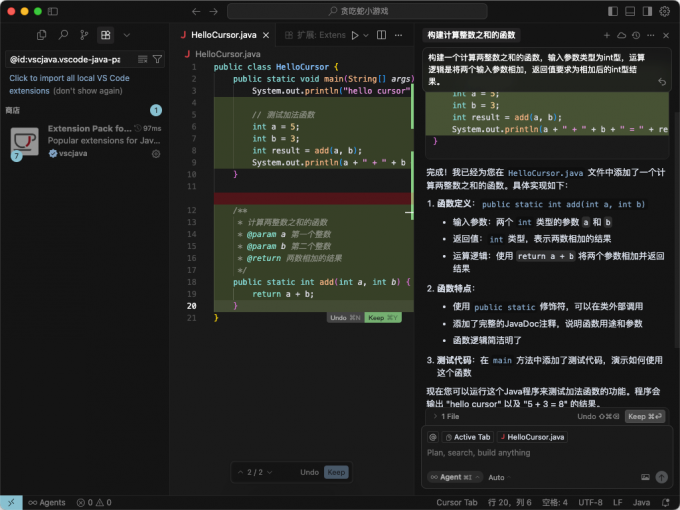This screenshot has height=510, width=680.
Task: Click Keep in the floating review bar
Action: click(336, 472)
